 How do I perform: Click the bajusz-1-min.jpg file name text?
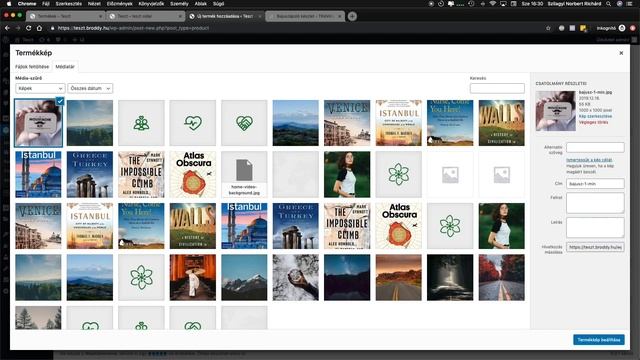(595, 93)
